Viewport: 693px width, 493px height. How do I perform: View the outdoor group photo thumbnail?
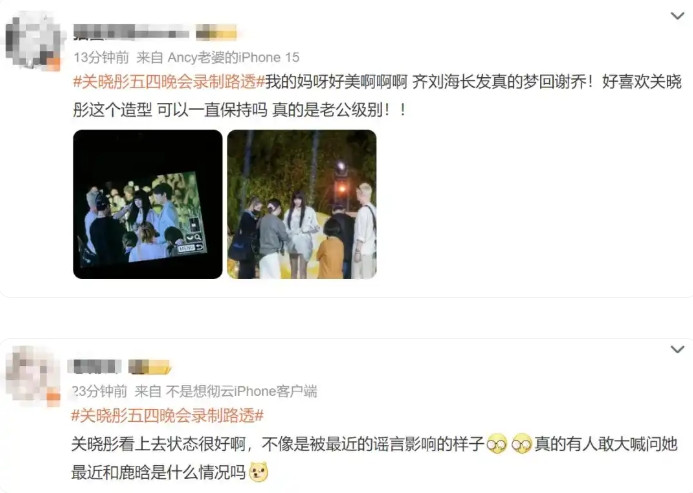coord(302,204)
